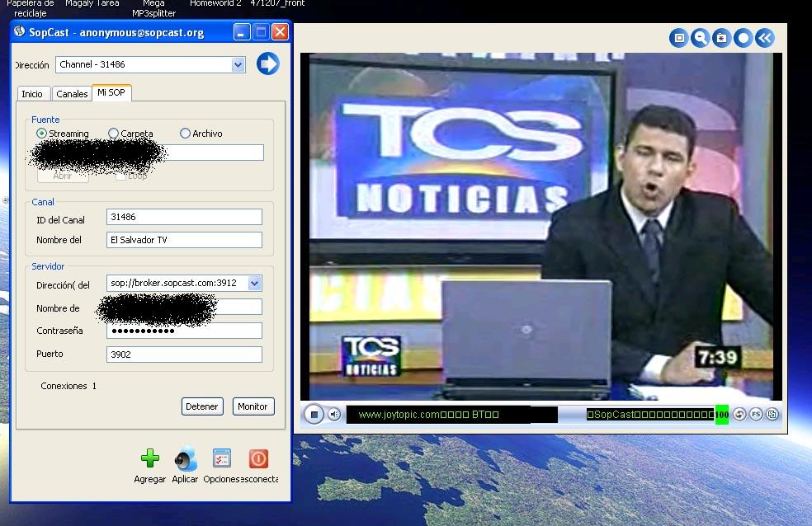Click the double-arrow collapse icon above video
The image size is (812, 526).
point(765,38)
